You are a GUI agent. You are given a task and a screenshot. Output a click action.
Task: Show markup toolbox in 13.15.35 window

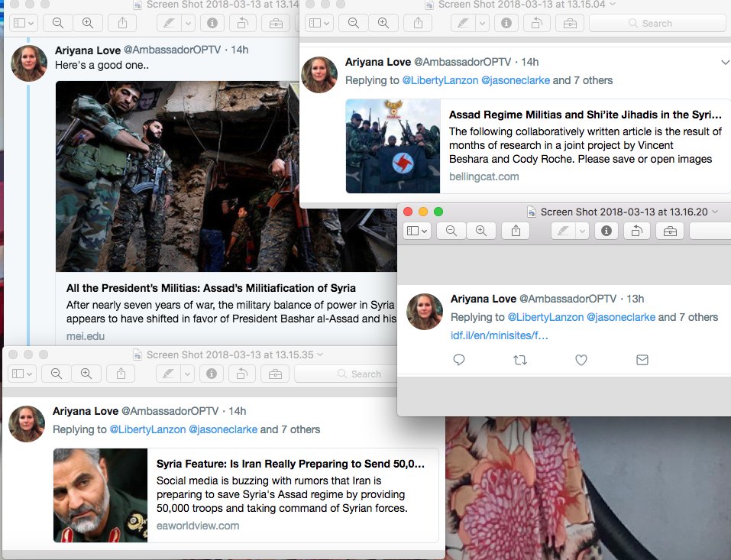point(275,374)
